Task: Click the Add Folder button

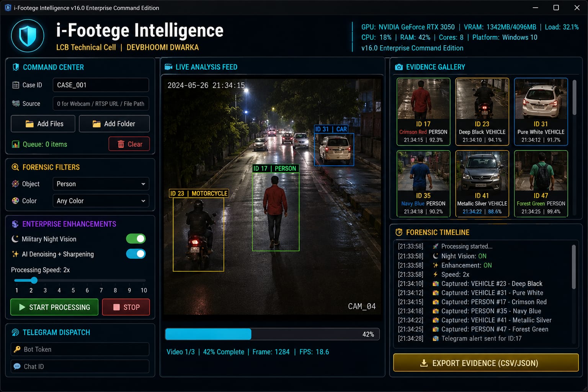Action: [x=114, y=124]
